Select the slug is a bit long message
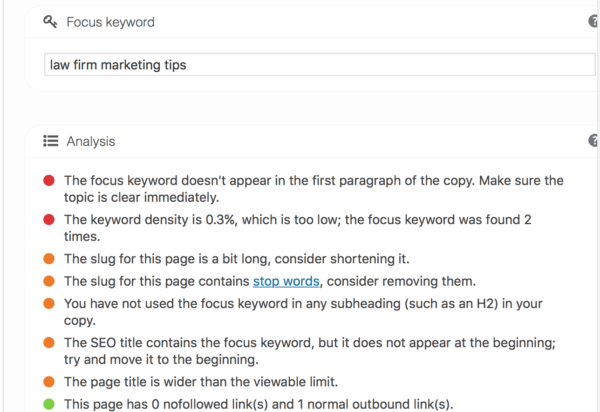Screen dimensions: 600x412 coord(236,259)
